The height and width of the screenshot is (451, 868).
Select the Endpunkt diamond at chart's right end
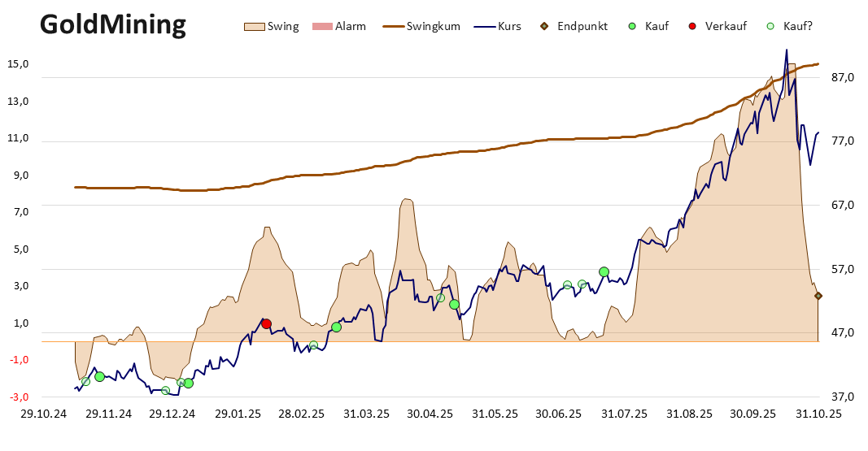818,296
